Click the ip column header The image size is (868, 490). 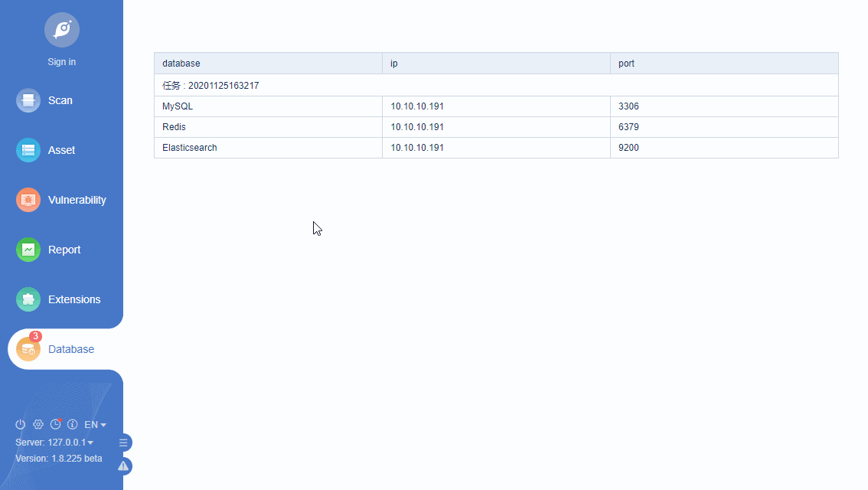pyautogui.click(x=497, y=64)
